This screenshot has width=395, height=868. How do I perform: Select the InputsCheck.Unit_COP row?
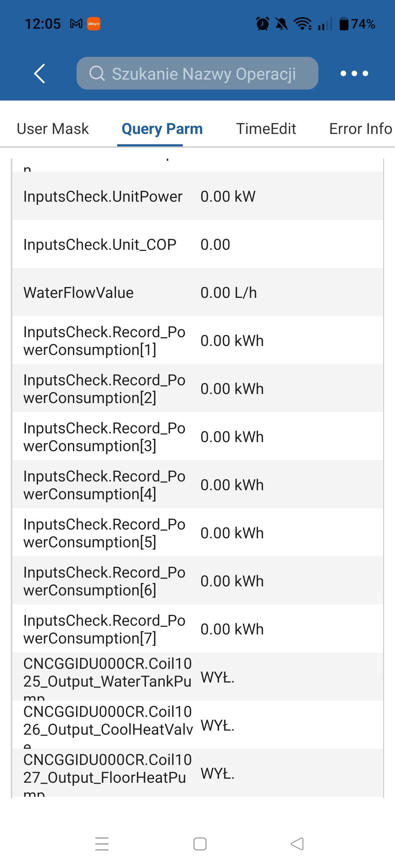click(198, 244)
